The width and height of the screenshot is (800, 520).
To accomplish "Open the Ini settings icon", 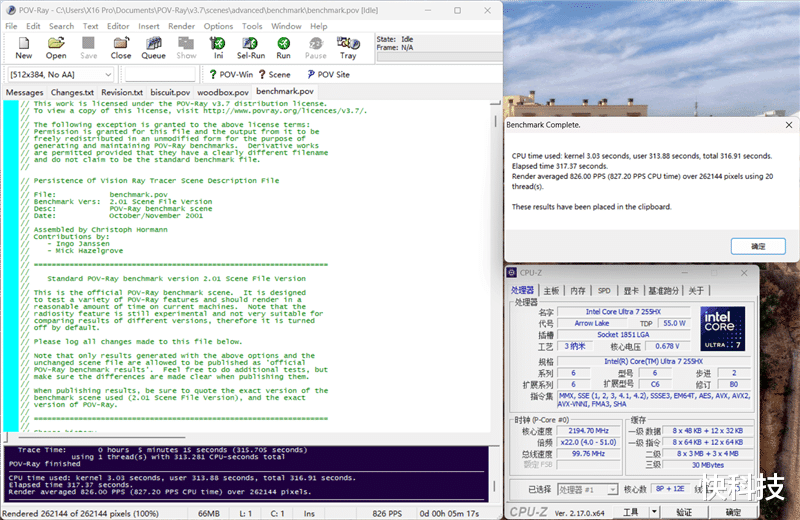I will tap(218, 48).
